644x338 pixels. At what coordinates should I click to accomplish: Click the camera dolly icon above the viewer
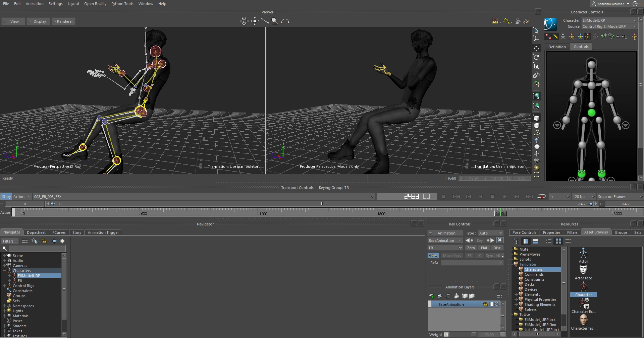pos(265,21)
